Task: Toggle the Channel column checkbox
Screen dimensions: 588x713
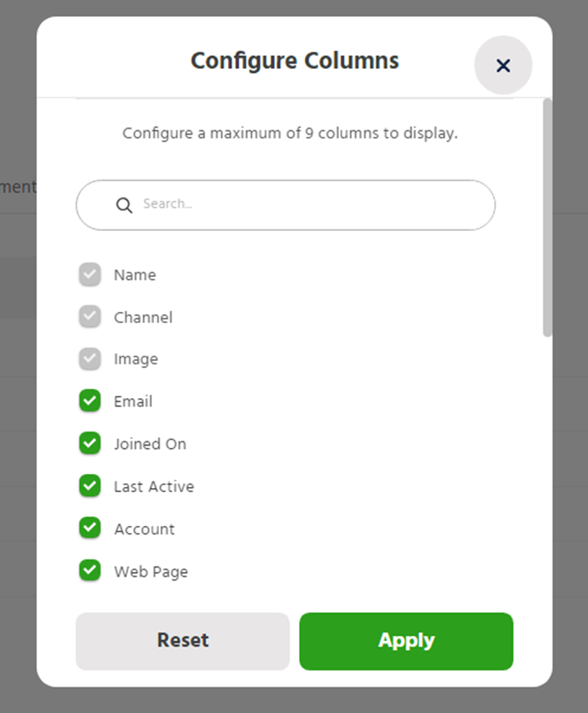Action: point(90,317)
